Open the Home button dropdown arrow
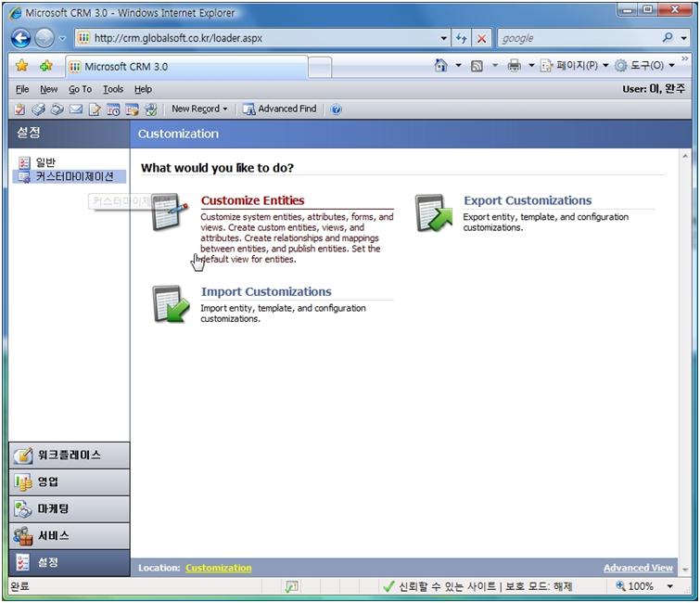This screenshot has height=603, width=700. [x=459, y=66]
